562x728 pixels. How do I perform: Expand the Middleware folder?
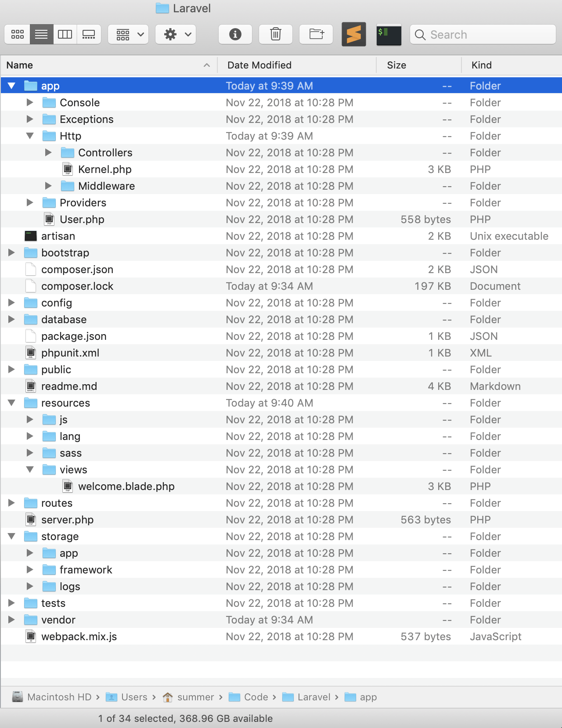pyautogui.click(x=48, y=186)
